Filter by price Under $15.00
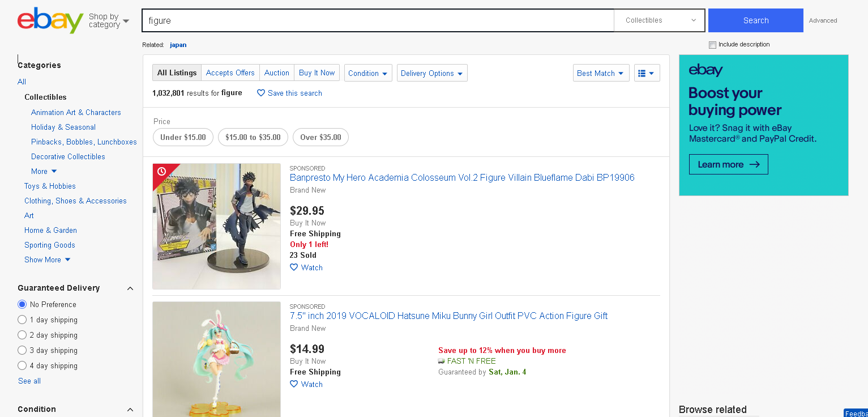868x417 pixels. (183, 137)
